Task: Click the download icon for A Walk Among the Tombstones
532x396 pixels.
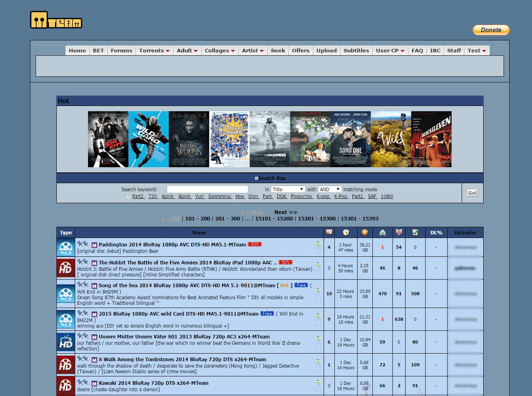Action: (x=318, y=361)
